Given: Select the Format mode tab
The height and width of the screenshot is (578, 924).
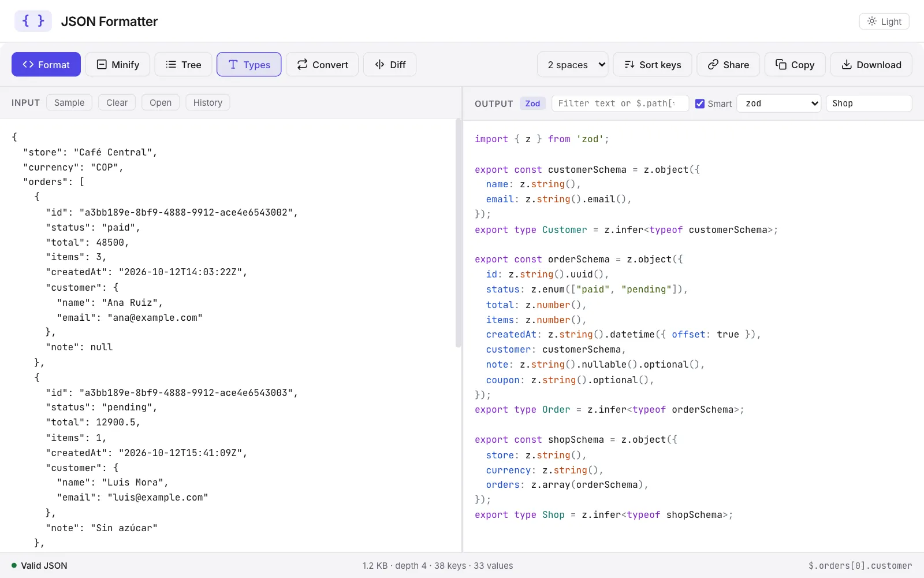Looking at the screenshot, I should (46, 65).
